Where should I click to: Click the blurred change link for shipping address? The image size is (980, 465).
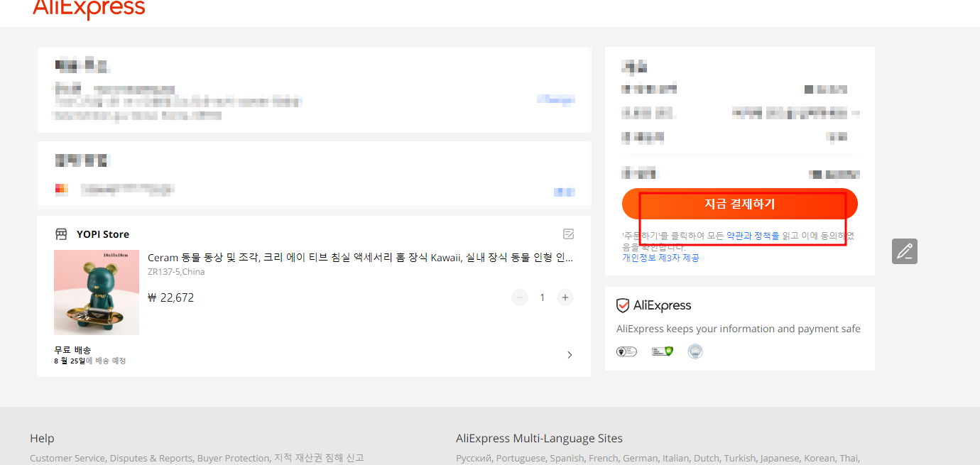pyautogui.click(x=556, y=100)
